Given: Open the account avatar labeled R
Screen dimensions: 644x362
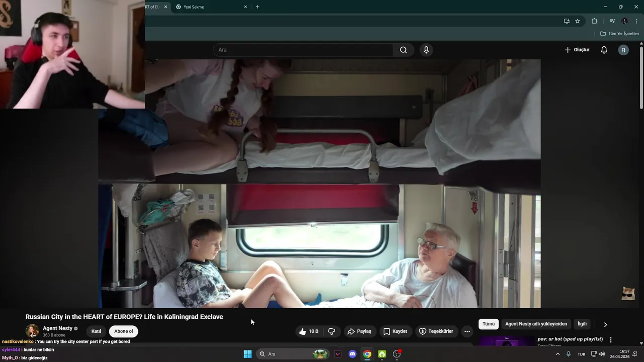Looking at the screenshot, I should click(623, 50).
